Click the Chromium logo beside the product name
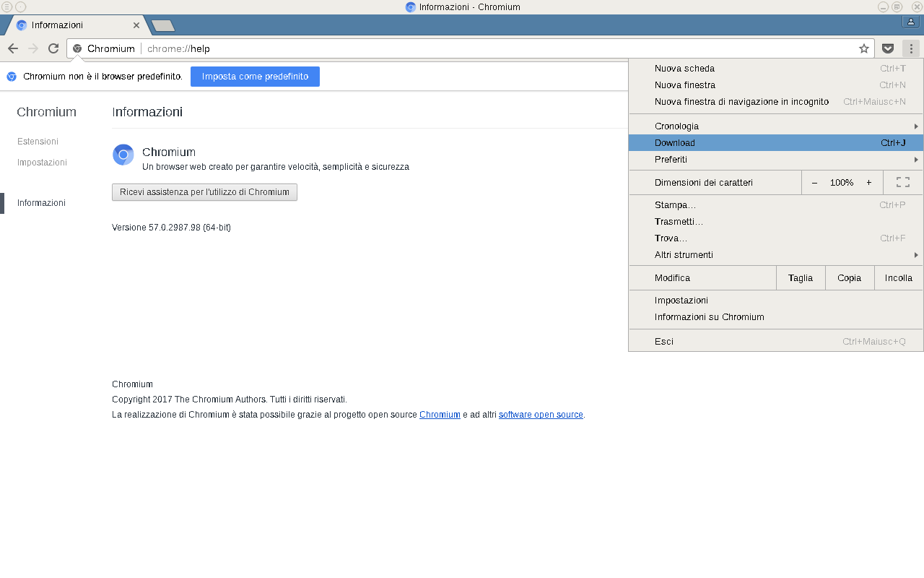Image resolution: width=924 pixels, height=578 pixels. click(x=123, y=155)
